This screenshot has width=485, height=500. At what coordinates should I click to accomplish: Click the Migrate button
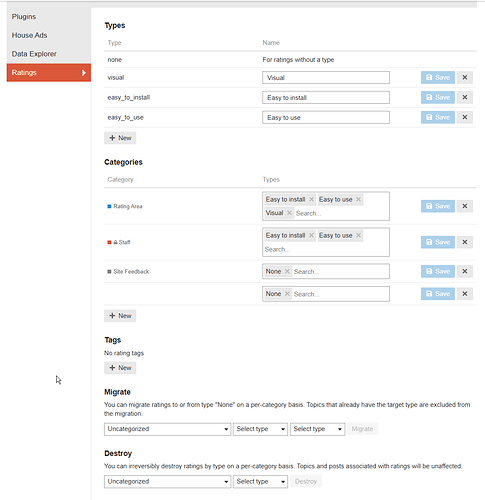(362, 429)
